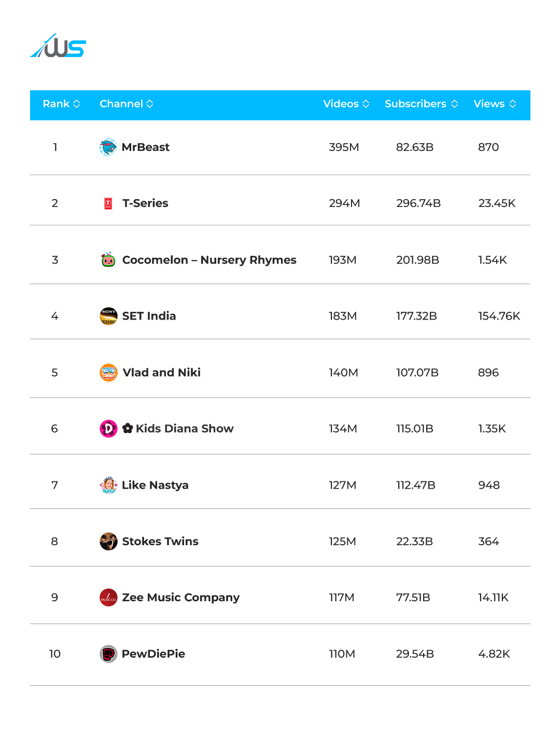Click the Zee Music Company logo
Viewport: 560px width, 747px height.
tap(108, 598)
